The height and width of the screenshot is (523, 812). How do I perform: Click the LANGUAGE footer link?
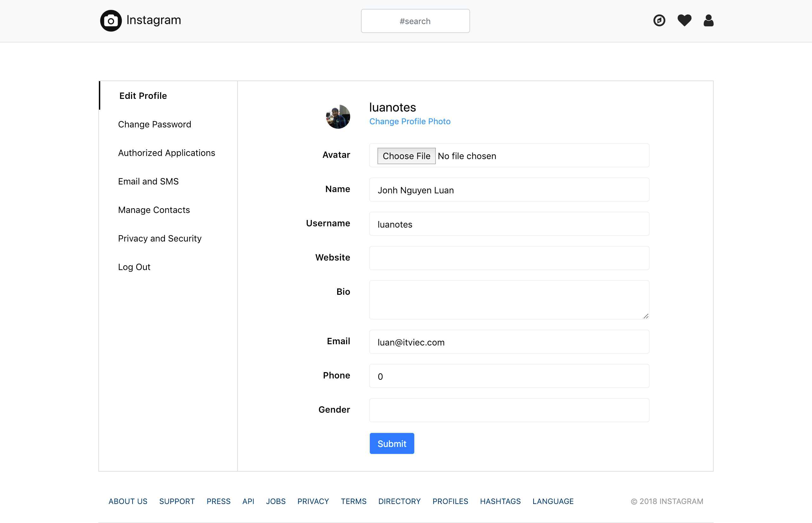(553, 501)
